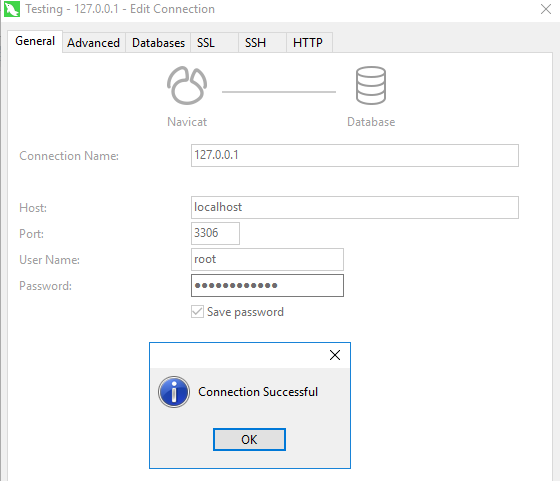Close the Connection Successful dialog with X
The height and width of the screenshot is (481, 560).
point(335,355)
